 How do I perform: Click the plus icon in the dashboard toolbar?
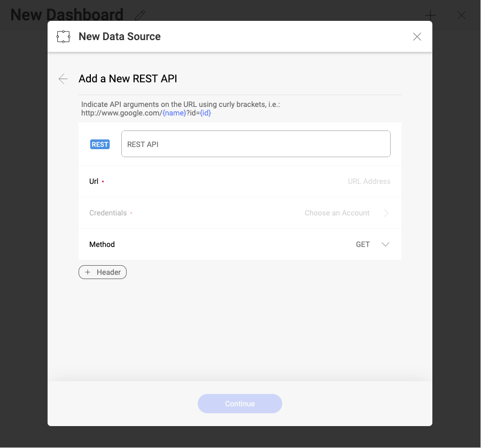click(430, 16)
